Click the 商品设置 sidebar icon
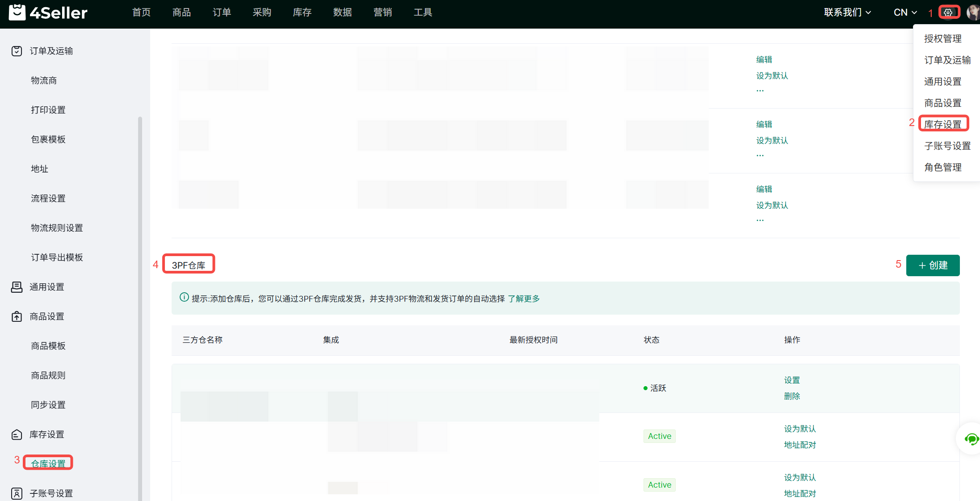 tap(17, 316)
